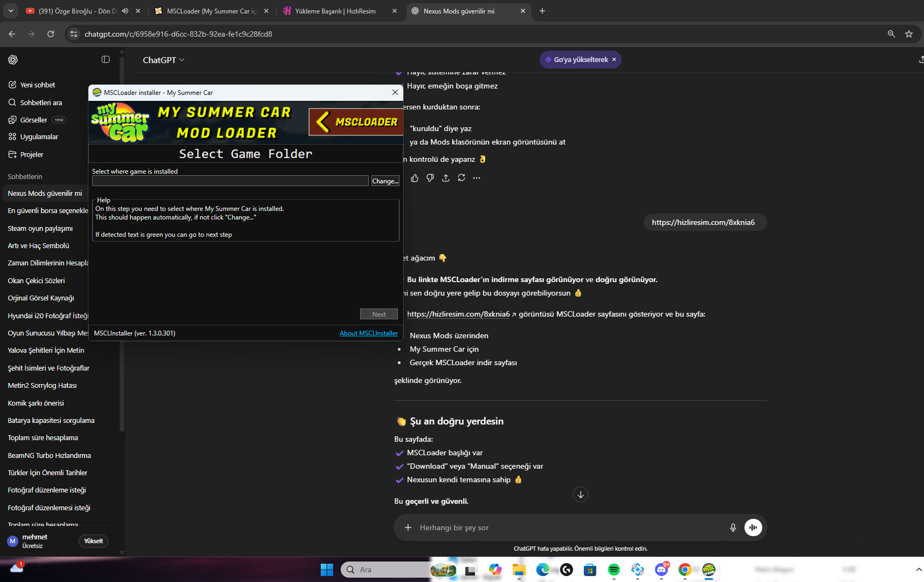This screenshot has height=582, width=924.
Task: Open Discord from the taskbar
Action: (x=661, y=570)
